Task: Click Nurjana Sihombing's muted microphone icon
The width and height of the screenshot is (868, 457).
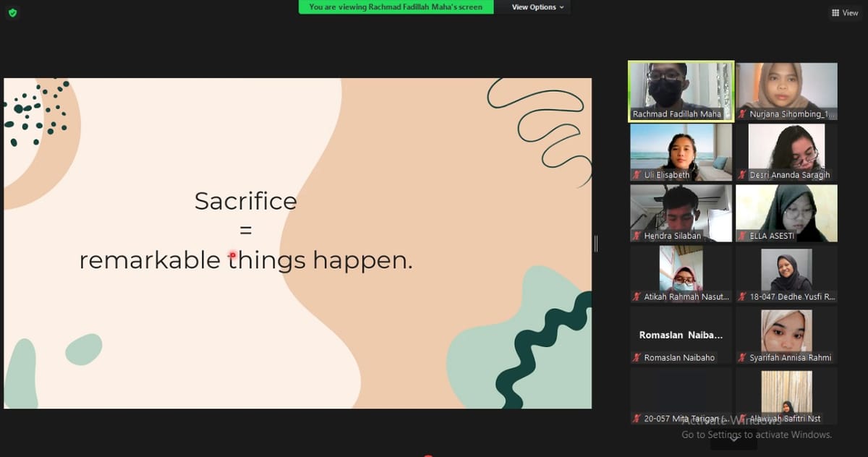Action: coord(742,114)
